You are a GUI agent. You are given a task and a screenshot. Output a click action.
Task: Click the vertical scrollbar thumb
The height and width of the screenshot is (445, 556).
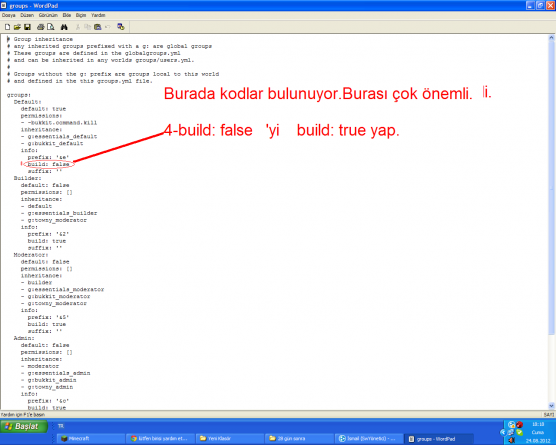551,188
